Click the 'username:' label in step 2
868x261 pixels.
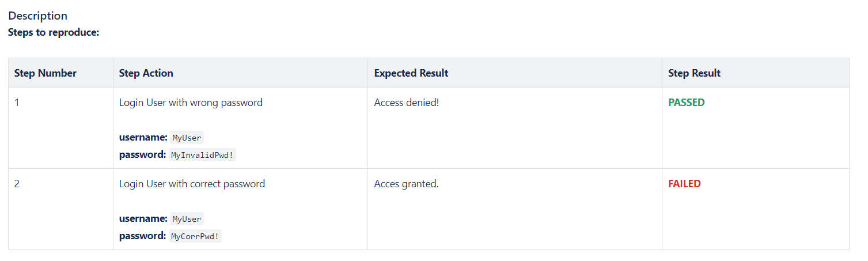coord(143,218)
